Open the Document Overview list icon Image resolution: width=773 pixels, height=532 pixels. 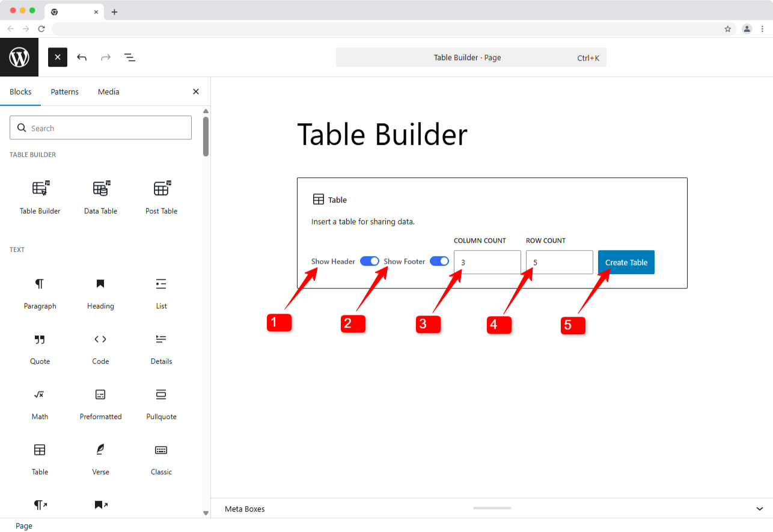pos(129,58)
